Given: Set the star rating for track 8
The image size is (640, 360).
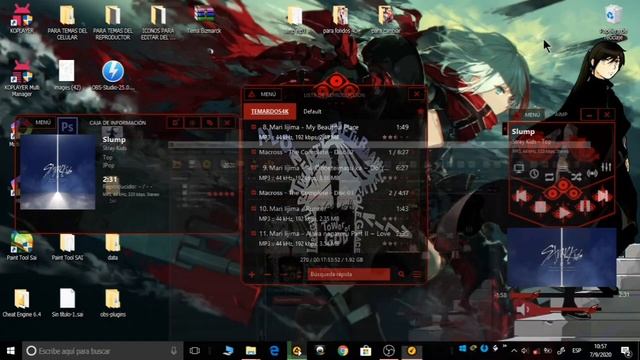Looking at the screenshot, I should [x=395, y=138].
